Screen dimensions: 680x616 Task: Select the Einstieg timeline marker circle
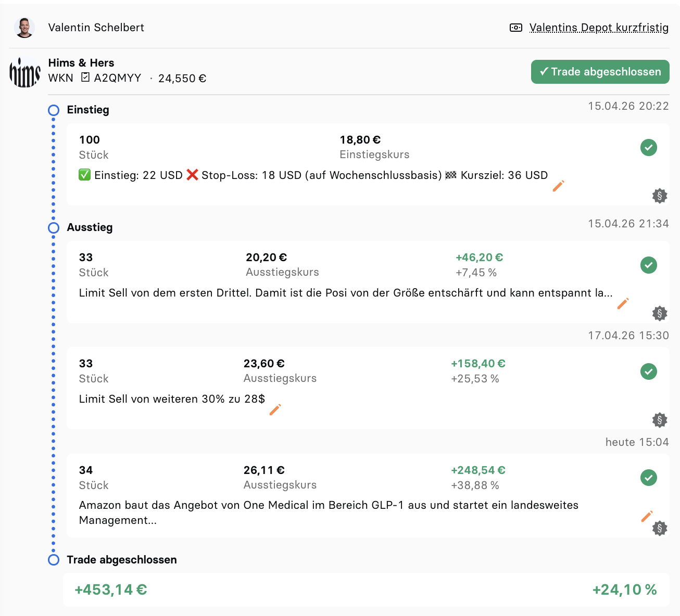[x=54, y=110]
